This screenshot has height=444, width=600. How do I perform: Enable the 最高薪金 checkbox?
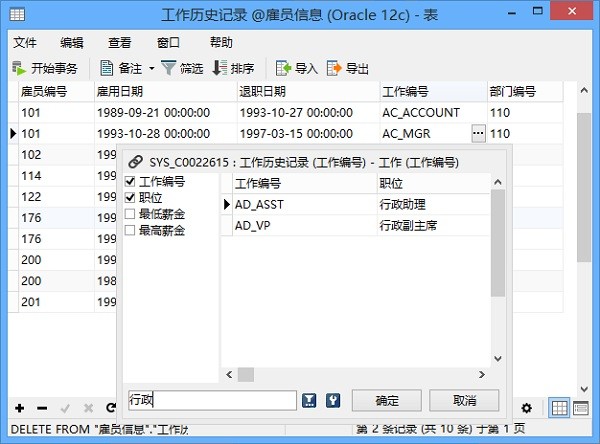coord(129,231)
